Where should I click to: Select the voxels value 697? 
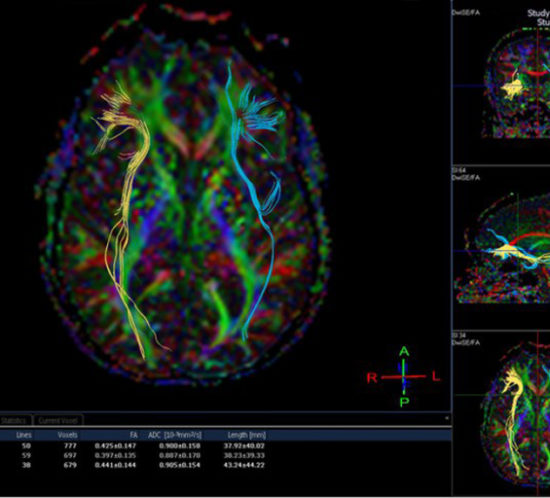[71, 455]
